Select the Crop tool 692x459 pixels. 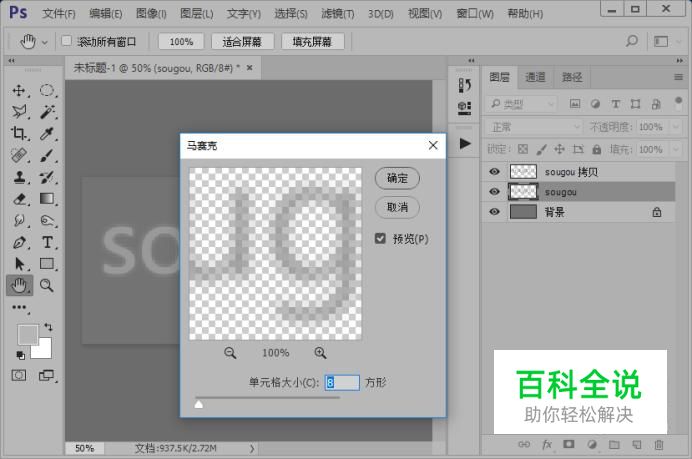19,133
